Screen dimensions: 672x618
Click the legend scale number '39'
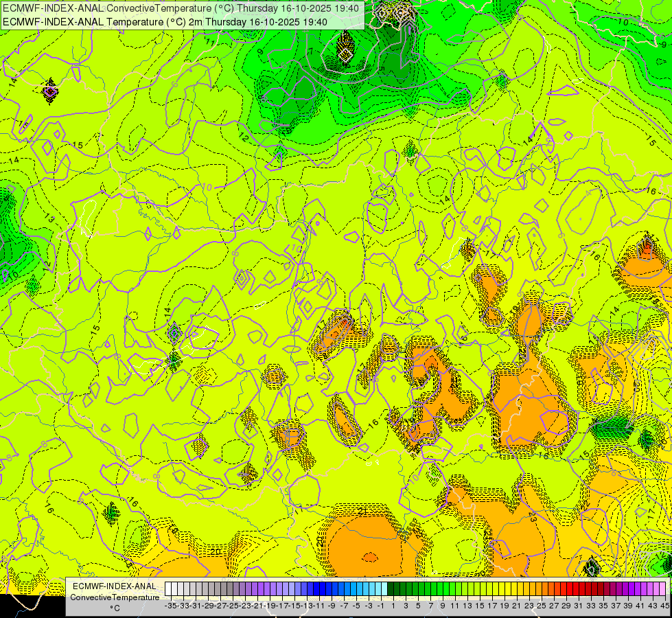coord(628,606)
